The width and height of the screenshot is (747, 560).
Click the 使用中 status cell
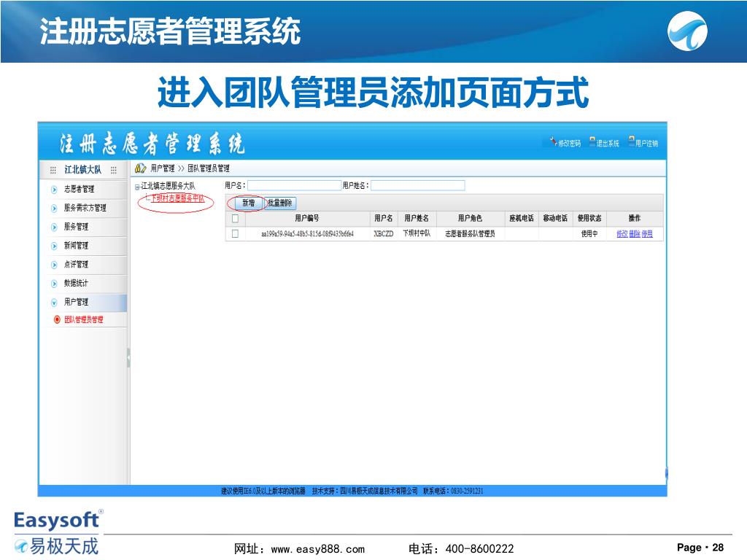[x=589, y=234]
